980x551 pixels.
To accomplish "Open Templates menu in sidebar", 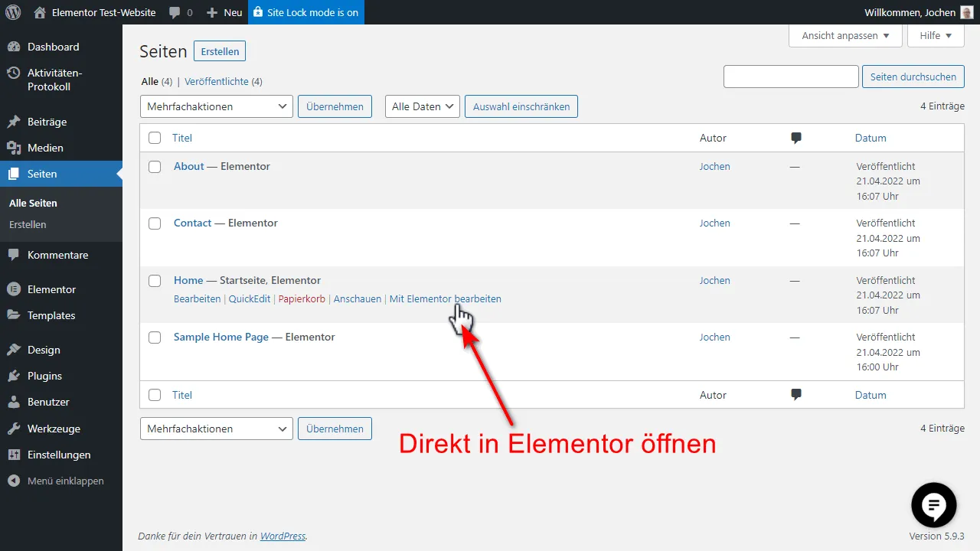I will click(51, 315).
